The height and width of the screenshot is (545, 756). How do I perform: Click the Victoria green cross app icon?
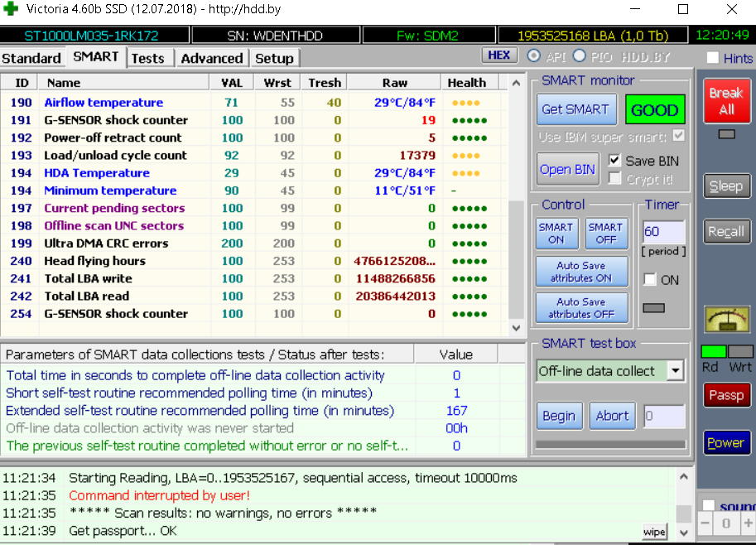[11, 10]
